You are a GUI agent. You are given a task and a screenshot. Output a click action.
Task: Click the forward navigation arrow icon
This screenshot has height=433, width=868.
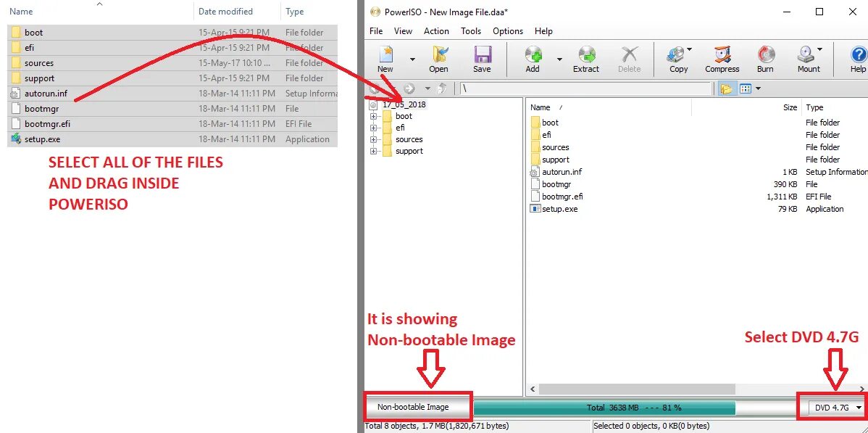[x=409, y=88]
